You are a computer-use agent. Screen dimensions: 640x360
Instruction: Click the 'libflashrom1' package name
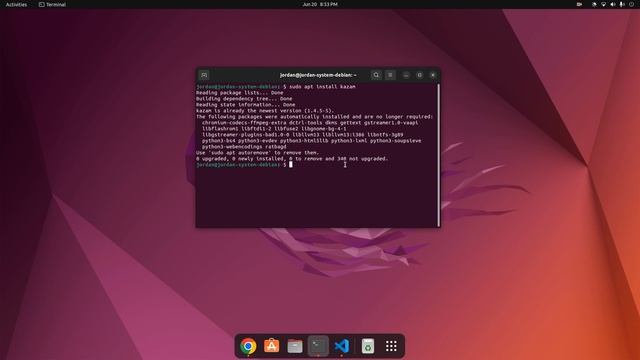click(x=220, y=129)
